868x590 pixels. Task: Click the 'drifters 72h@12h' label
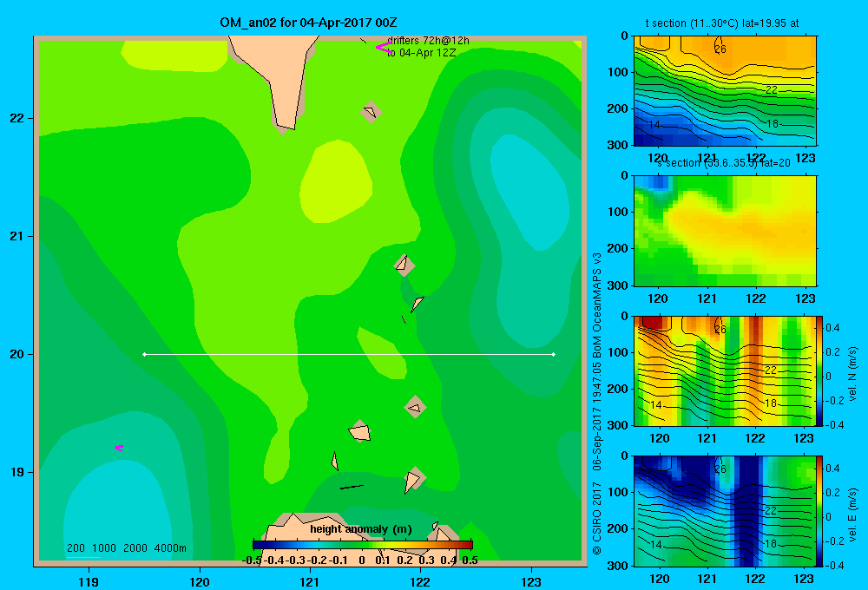click(428, 41)
